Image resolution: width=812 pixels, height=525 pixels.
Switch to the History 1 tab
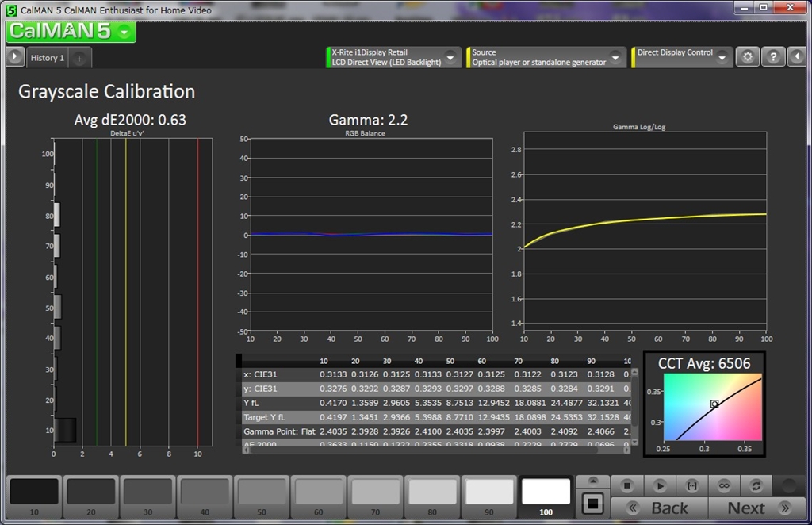click(47, 58)
